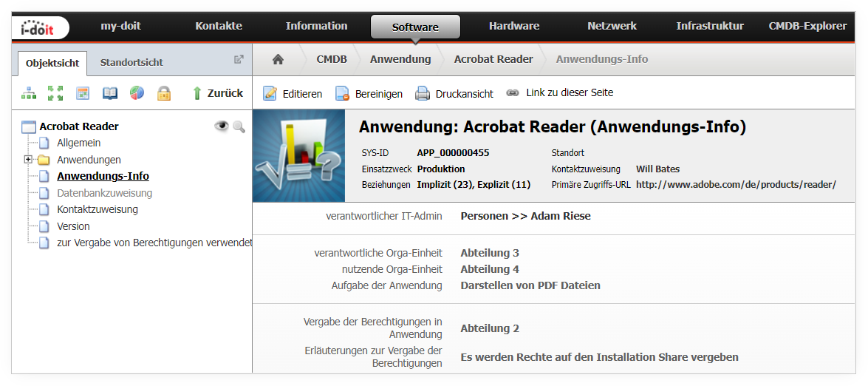
Task: Click the i-doit logo
Action: [40, 27]
